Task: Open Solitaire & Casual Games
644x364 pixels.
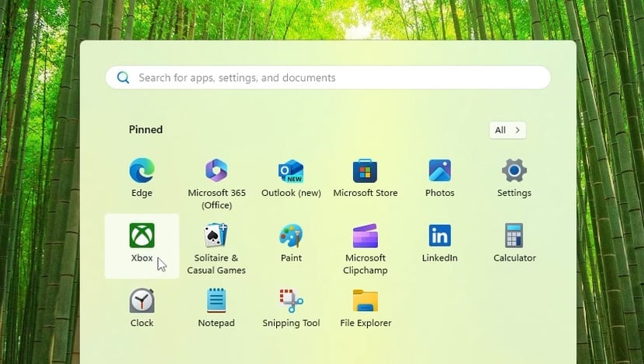Action: [x=216, y=236]
